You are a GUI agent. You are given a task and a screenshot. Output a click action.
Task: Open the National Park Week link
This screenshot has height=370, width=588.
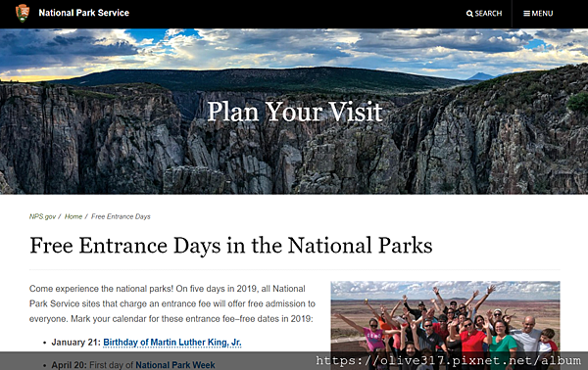tap(175, 365)
